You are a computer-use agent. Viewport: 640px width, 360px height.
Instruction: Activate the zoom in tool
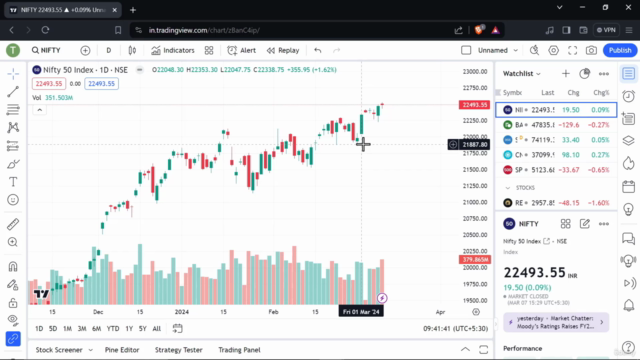point(13,242)
